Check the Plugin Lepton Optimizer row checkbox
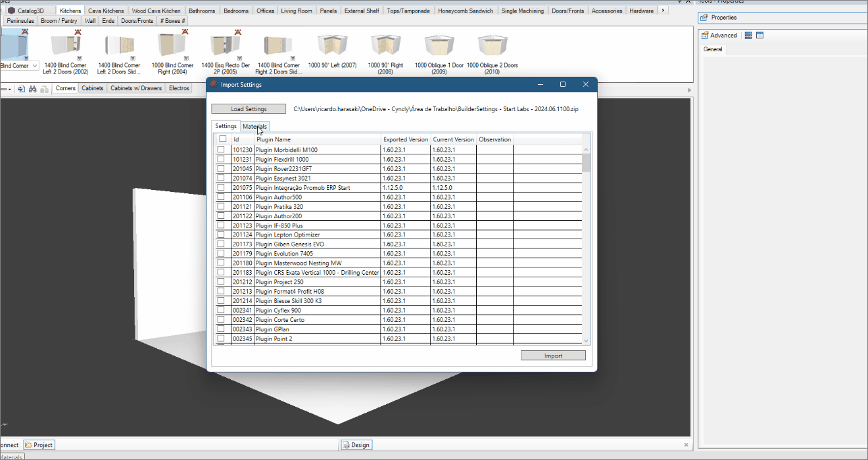868x460 pixels. pyautogui.click(x=221, y=235)
